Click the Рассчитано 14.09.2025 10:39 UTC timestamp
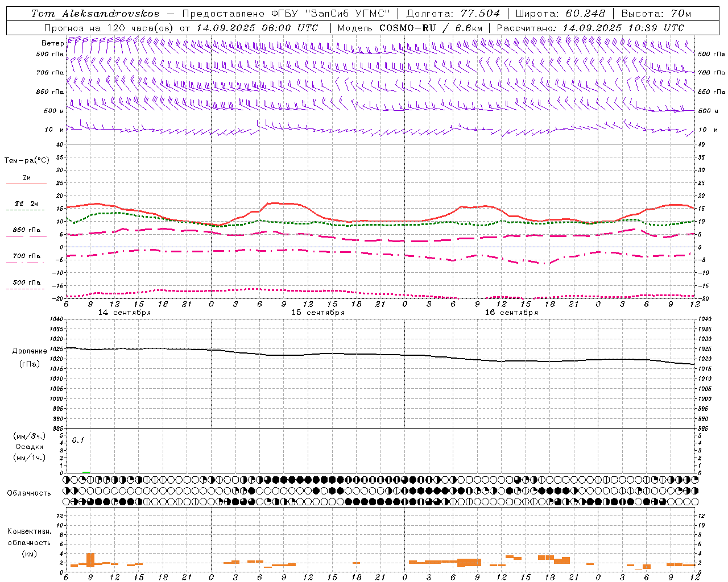 click(591, 28)
